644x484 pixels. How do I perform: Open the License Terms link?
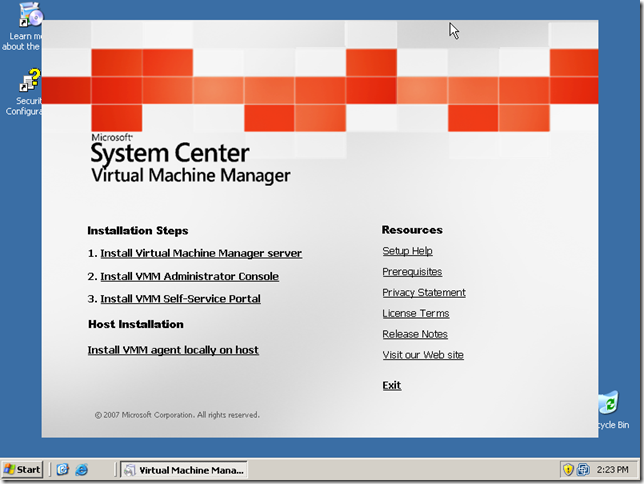416,313
